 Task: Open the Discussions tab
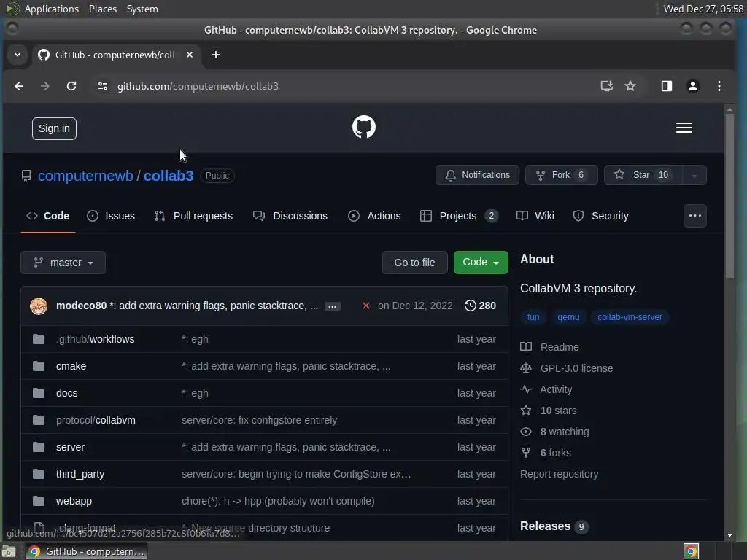[x=290, y=216]
